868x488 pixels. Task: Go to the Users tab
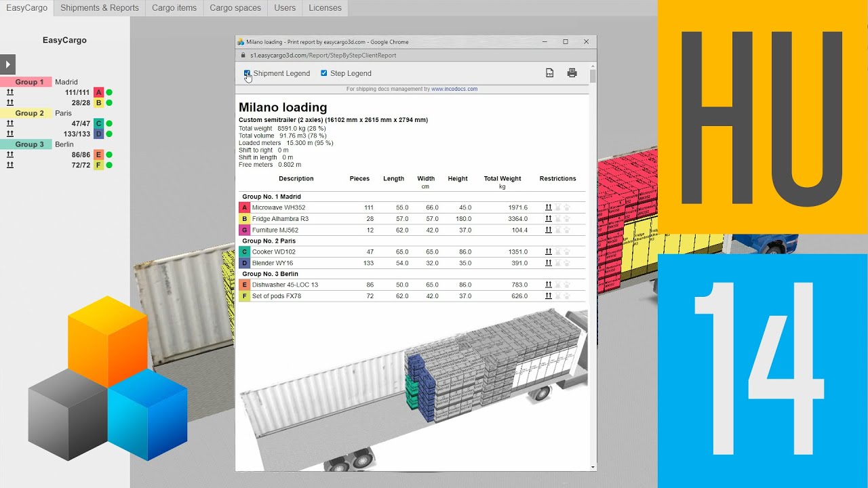(x=285, y=8)
